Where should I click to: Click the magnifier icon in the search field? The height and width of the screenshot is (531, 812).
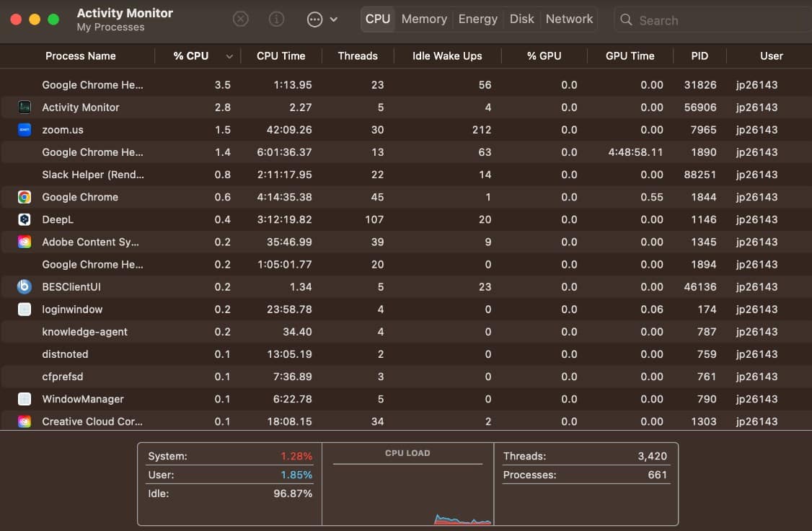[626, 19]
